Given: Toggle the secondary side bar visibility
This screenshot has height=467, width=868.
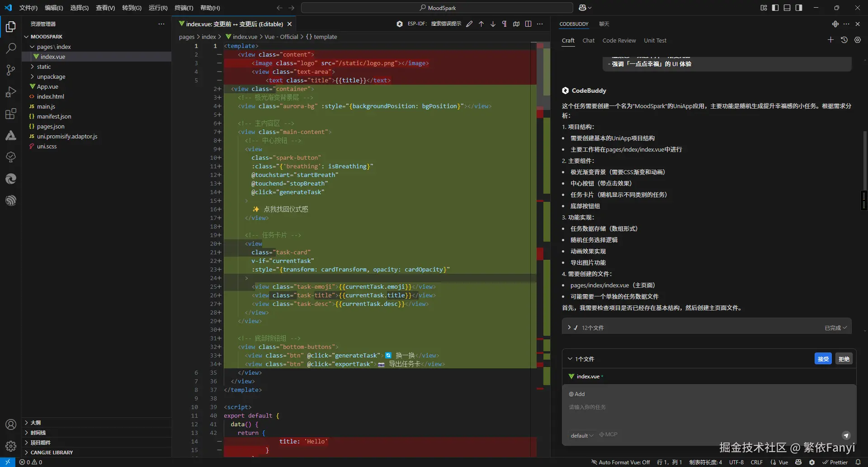Looking at the screenshot, I should pos(799,8).
